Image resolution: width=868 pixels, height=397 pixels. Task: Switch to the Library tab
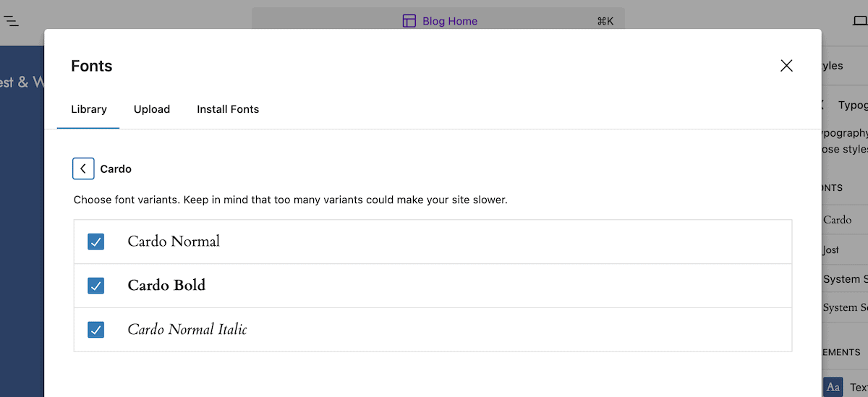coord(89,109)
